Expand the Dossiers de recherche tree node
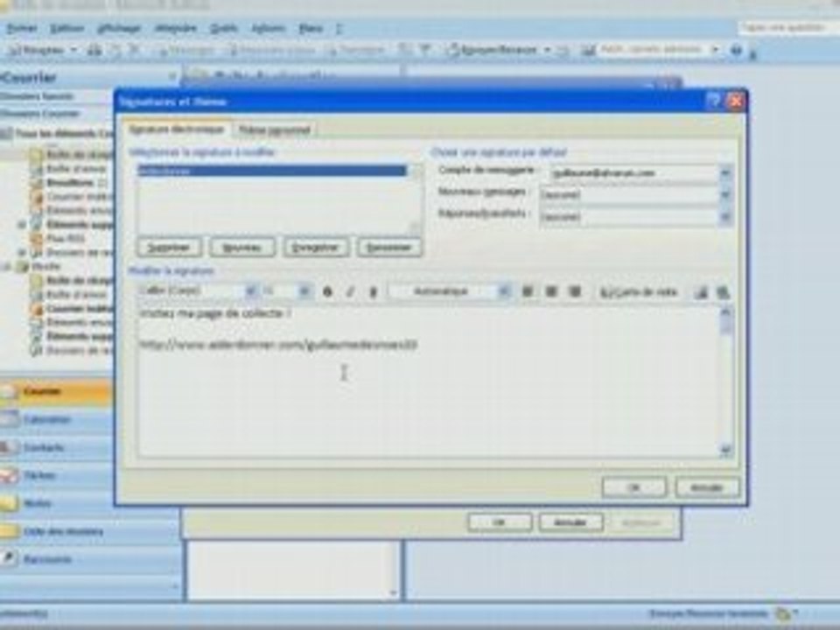Image resolution: width=840 pixels, height=630 pixels. pos(23,252)
